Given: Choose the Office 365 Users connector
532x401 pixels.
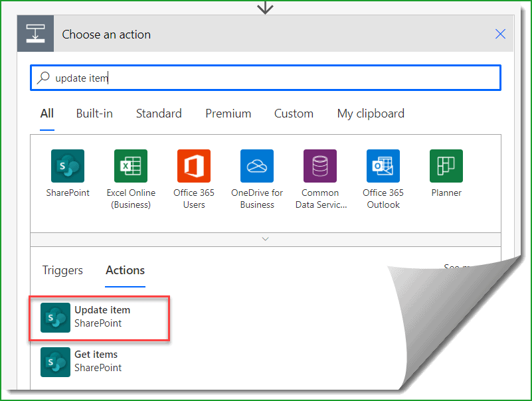Looking at the screenshot, I should (x=194, y=166).
